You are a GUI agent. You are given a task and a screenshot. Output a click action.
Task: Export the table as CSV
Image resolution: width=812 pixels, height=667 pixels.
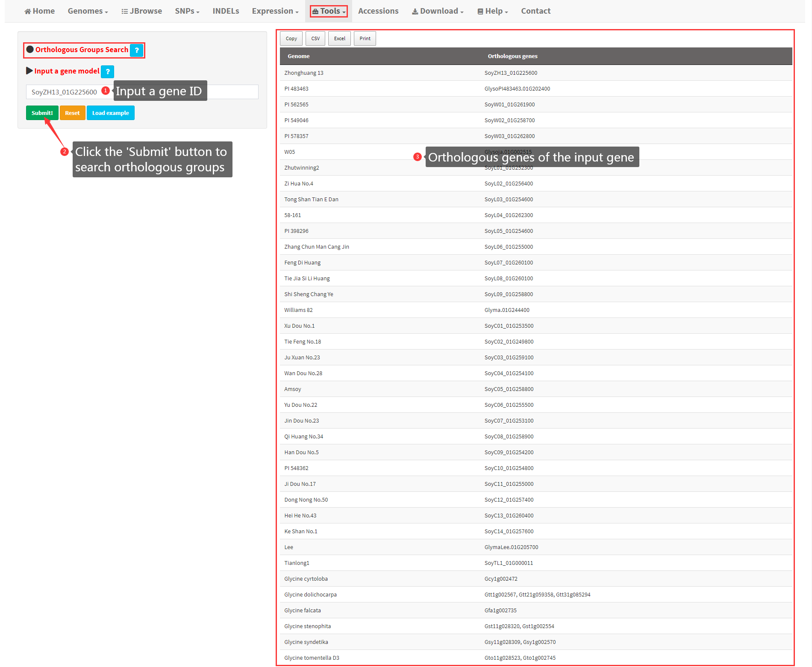tap(315, 38)
